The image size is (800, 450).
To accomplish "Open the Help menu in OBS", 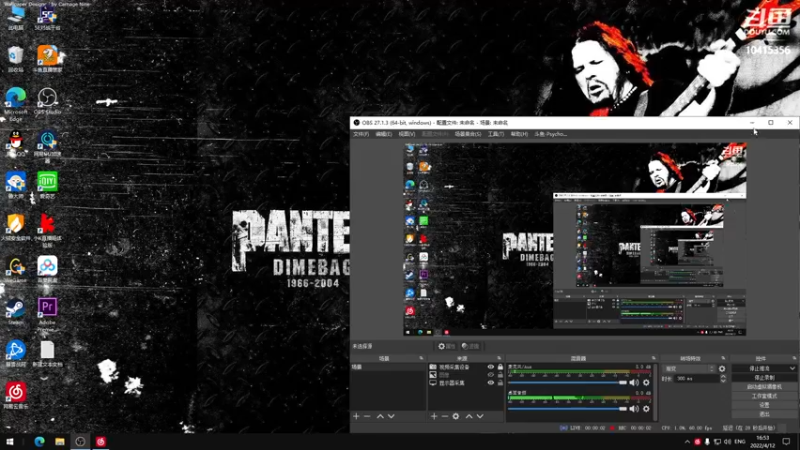I will (519, 134).
